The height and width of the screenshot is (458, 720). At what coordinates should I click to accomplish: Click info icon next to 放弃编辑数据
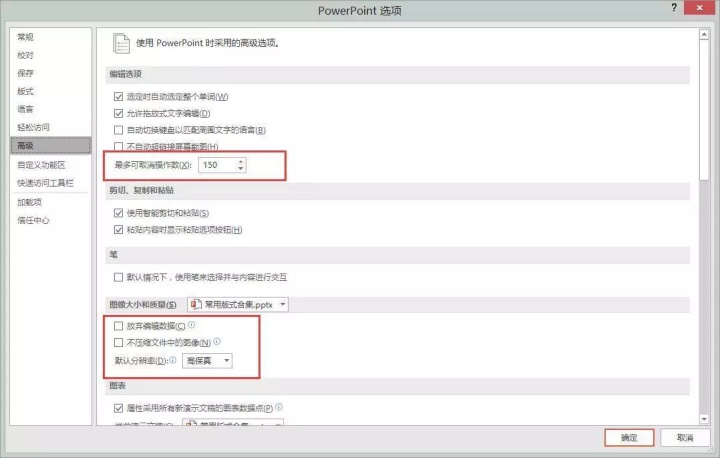coord(191,325)
